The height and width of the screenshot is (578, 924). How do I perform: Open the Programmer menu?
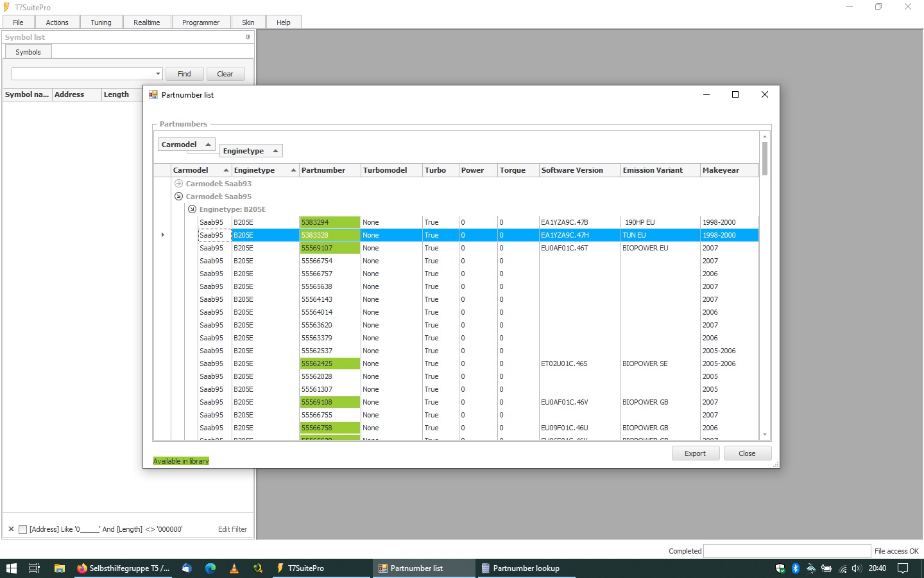pyautogui.click(x=201, y=22)
